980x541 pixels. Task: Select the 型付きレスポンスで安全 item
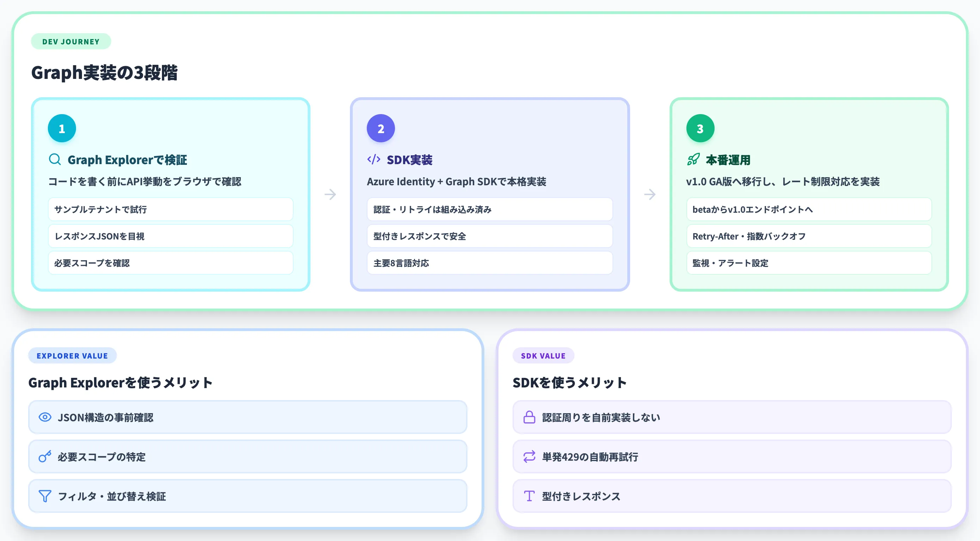tap(490, 236)
